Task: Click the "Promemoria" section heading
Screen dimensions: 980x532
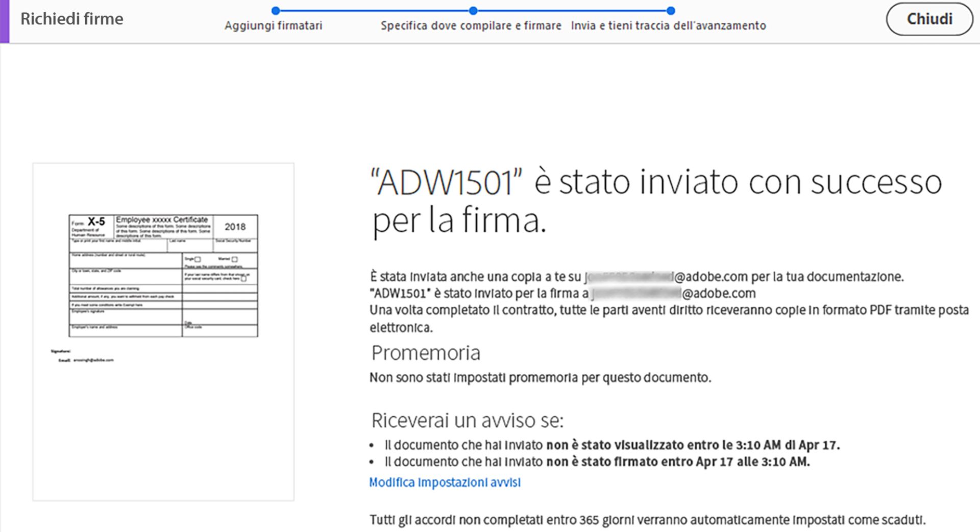Action: coord(425,353)
